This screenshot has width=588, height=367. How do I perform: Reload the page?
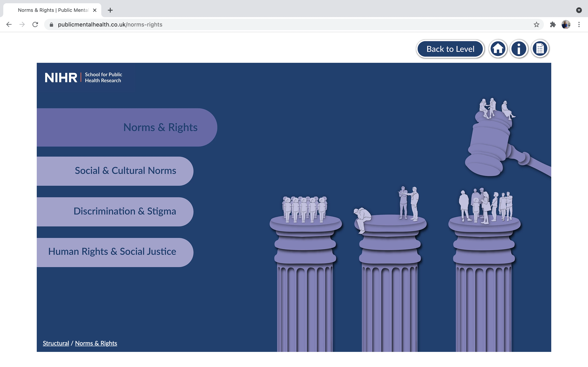click(x=35, y=24)
